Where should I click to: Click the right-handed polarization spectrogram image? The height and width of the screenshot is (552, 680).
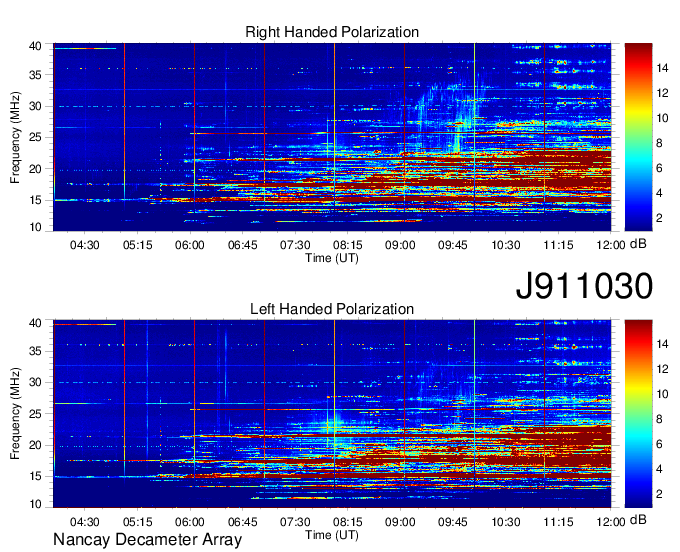332,137
